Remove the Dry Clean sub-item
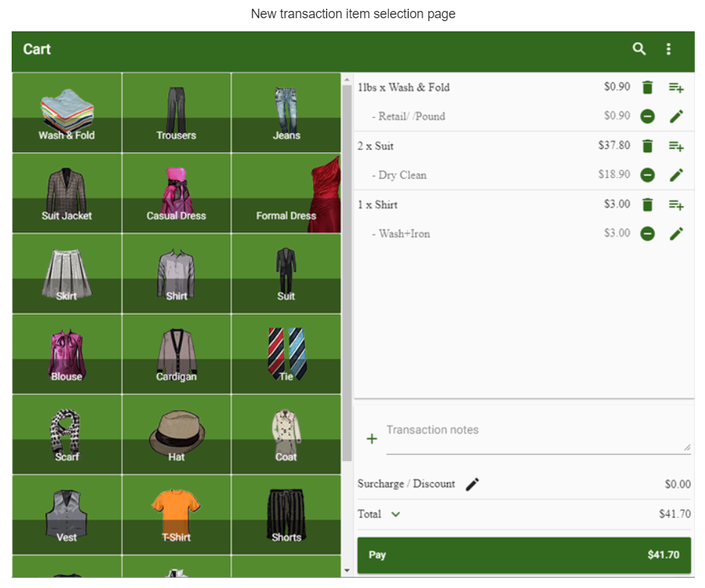The width and height of the screenshot is (705, 588). click(x=647, y=175)
